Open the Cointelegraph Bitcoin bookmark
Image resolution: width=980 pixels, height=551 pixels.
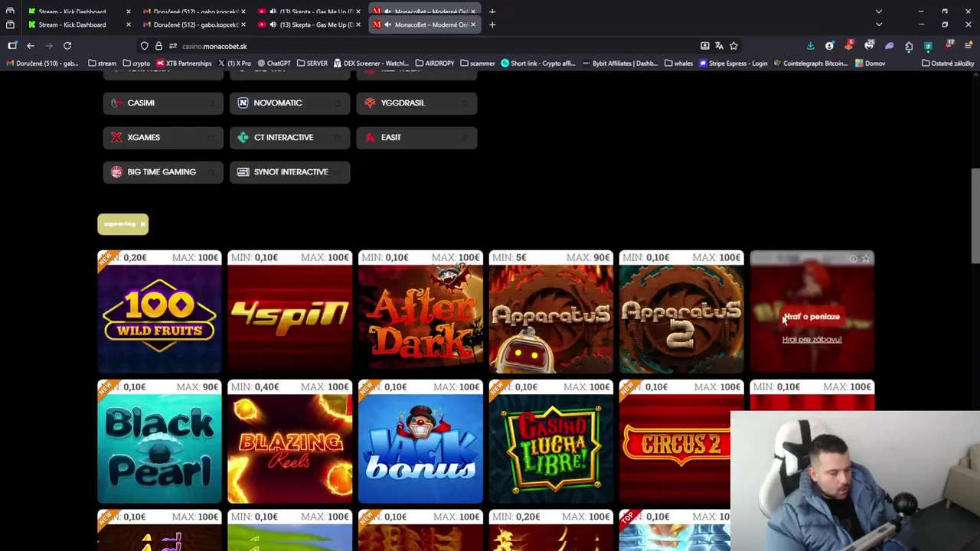pos(810,64)
